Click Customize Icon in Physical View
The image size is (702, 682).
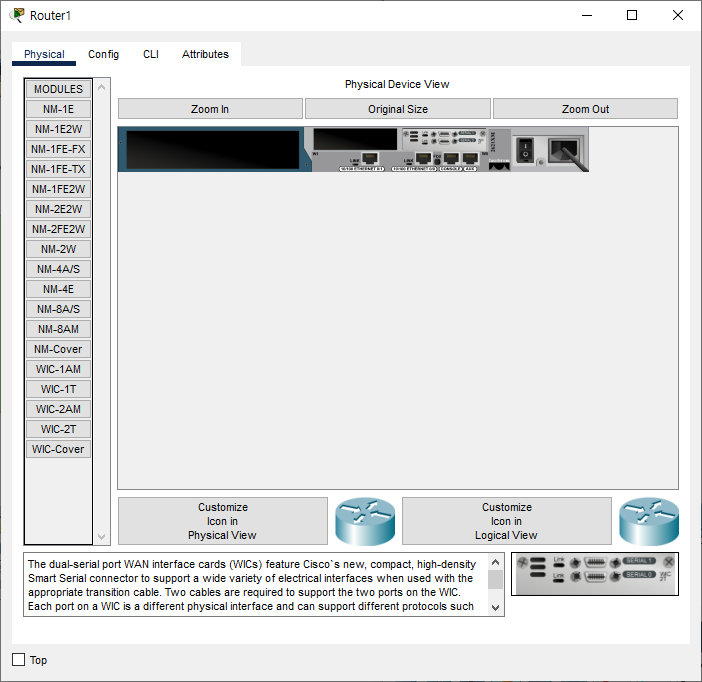[223, 521]
